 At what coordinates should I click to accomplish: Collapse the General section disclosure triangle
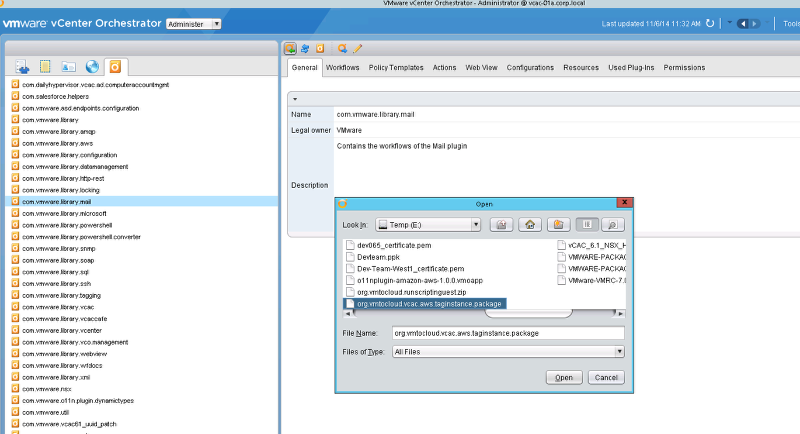click(295, 99)
